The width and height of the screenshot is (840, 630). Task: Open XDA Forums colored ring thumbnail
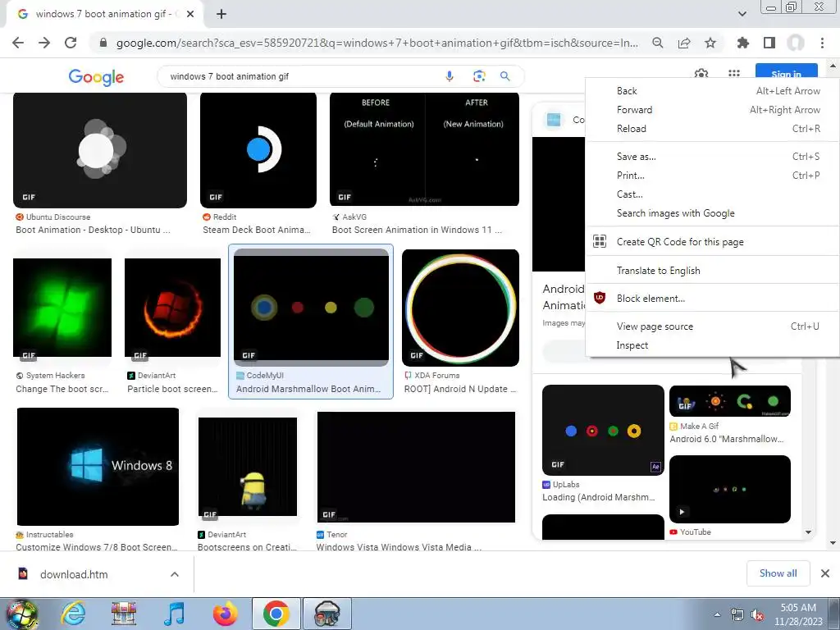click(461, 308)
